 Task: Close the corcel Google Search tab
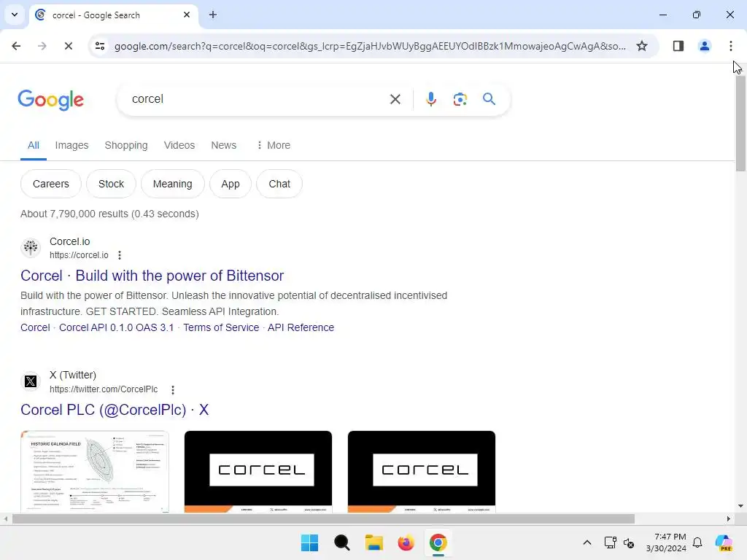click(x=187, y=15)
